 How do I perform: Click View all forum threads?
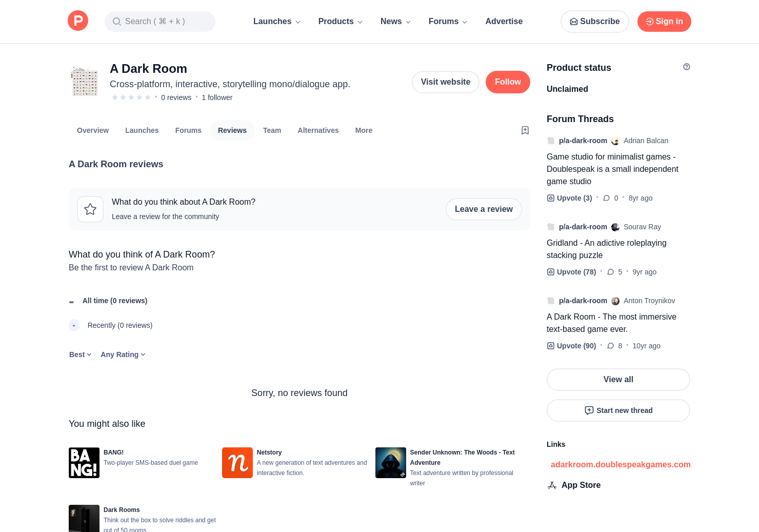[618, 380]
